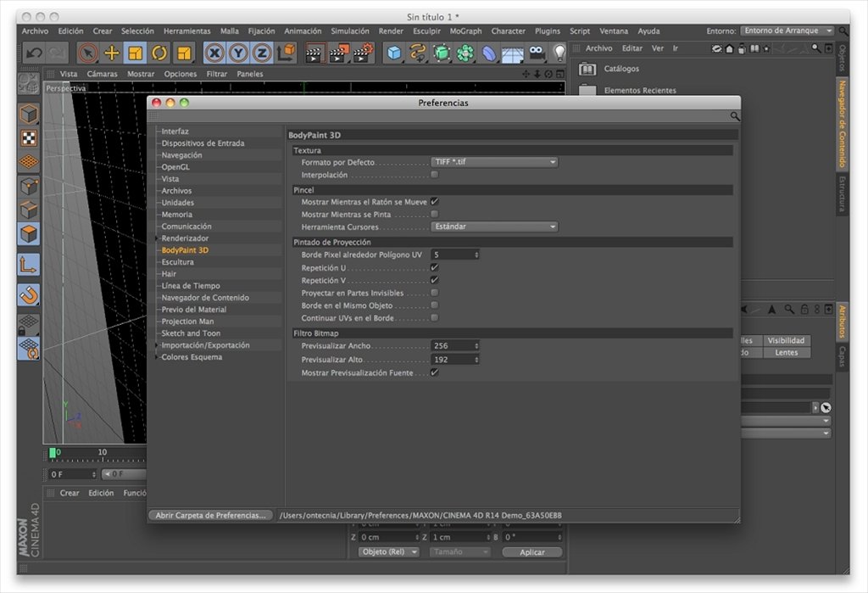This screenshot has height=593, width=868.
Task: Select Sketch and Toon preferences
Action: tap(191, 333)
